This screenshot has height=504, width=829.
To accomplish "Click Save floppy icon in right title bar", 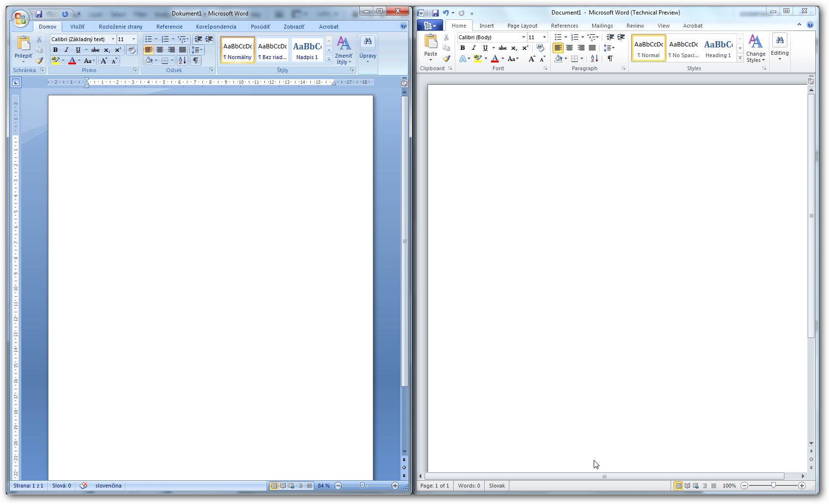I will [435, 13].
